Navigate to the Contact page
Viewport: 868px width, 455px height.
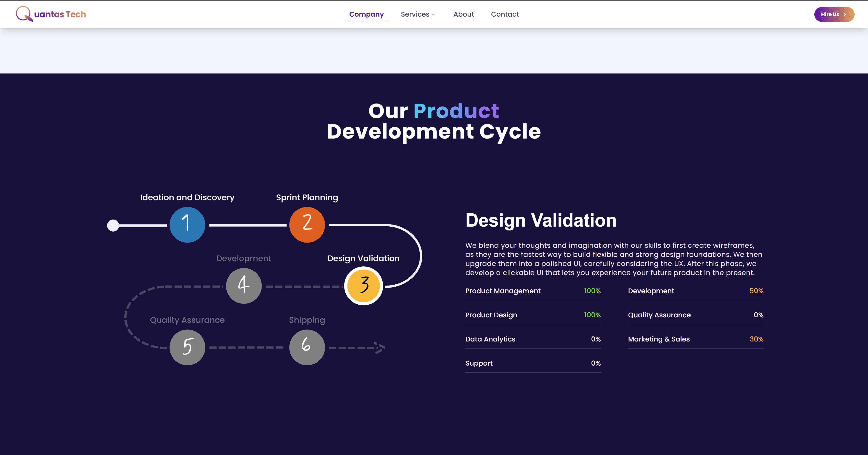(x=505, y=14)
